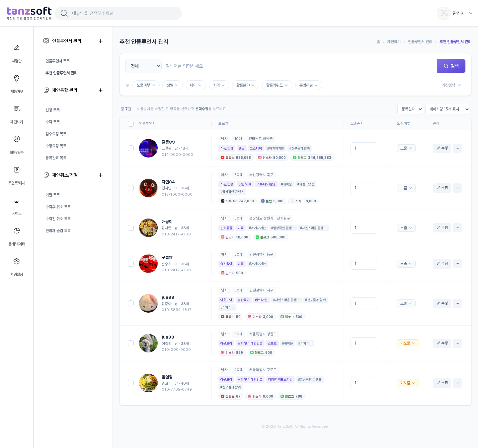Open 신청 목록 in the sidebar
Image resolution: width=478 pixels, height=448 pixels.
pyautogui.click(x=53, y=110)
